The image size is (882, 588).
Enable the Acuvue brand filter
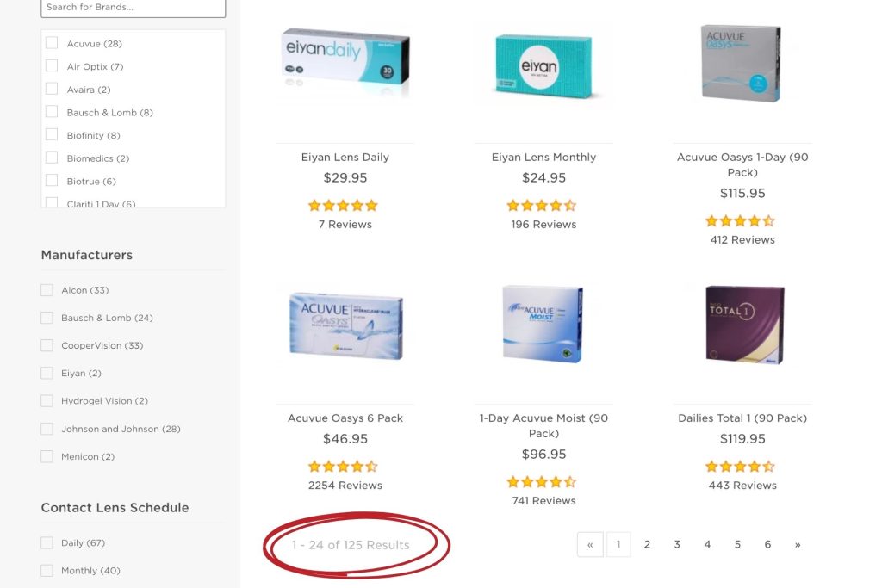[x=52, y=43]
